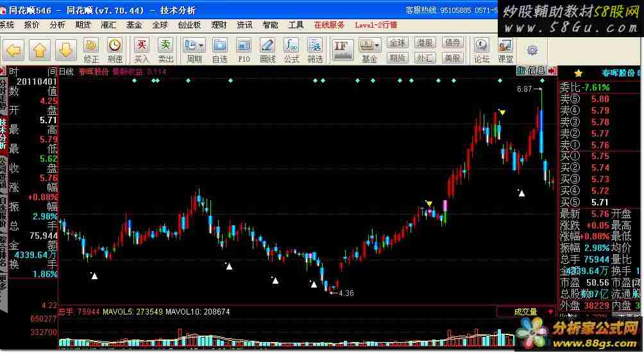644x353 pixels.
Task: Click the 卖① 5.76 ask row
Action: 600,145
